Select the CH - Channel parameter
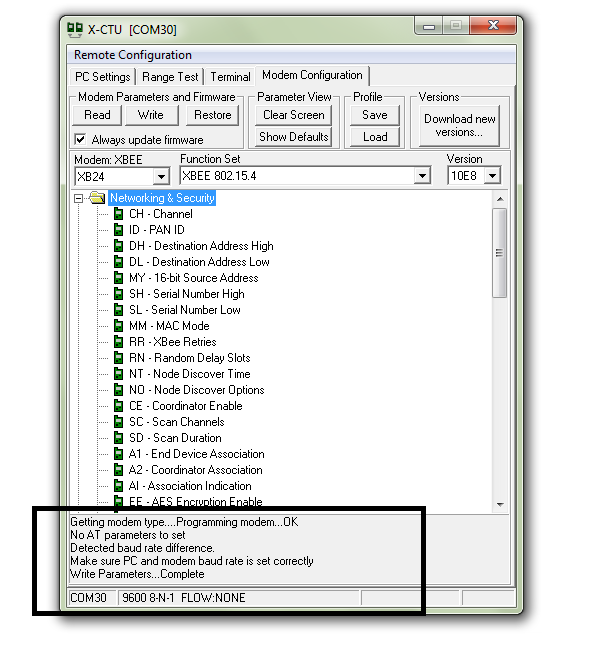Screen dimensions: 593x657 [161, 214]
